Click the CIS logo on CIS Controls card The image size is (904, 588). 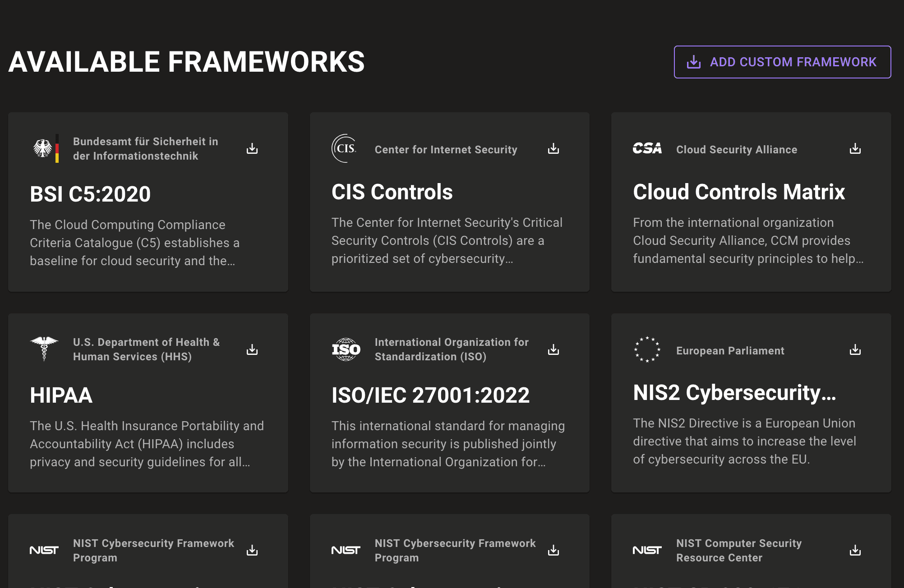tap(345, 148)
